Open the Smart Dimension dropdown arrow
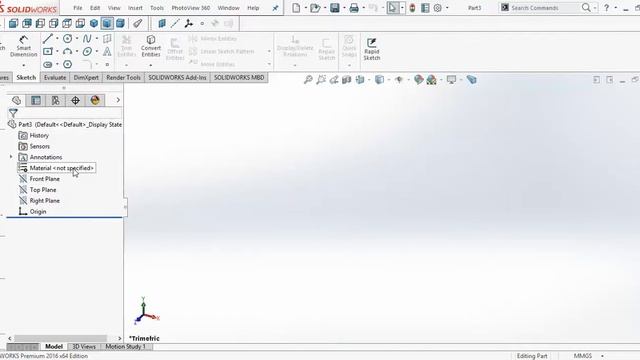 click(23, 65)
